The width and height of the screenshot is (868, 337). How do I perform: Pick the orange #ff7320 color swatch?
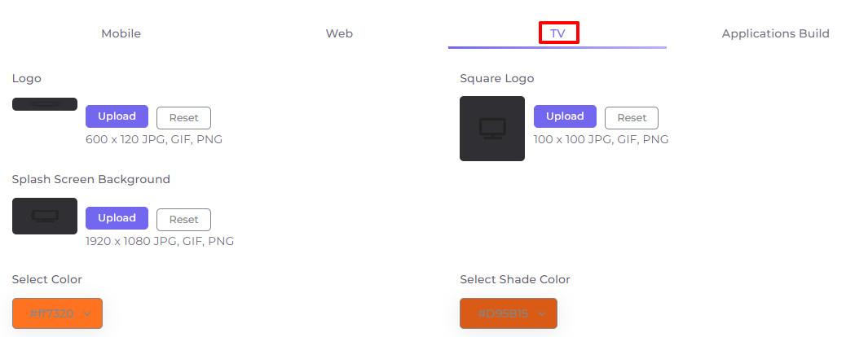click(x=58, y=313)
